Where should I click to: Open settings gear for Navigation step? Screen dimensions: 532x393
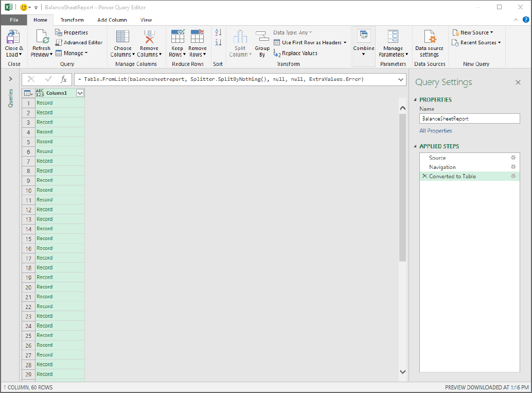513,167
